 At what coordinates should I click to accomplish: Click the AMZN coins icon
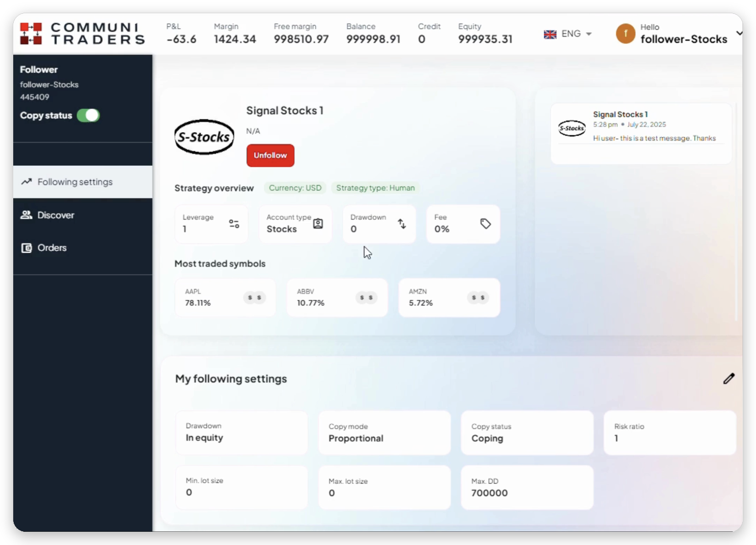point(478,298)
